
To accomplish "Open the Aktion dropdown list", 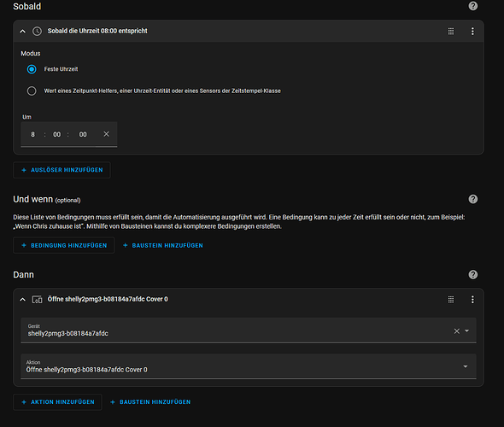I will (249, 366).
